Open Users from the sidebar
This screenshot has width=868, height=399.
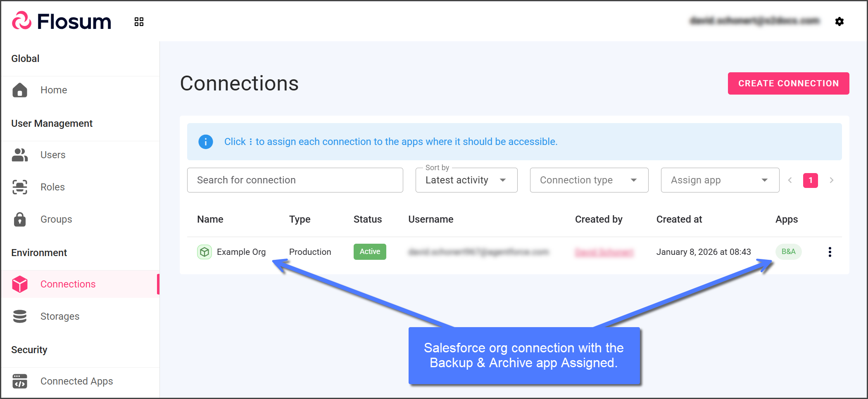coord(53,155)
